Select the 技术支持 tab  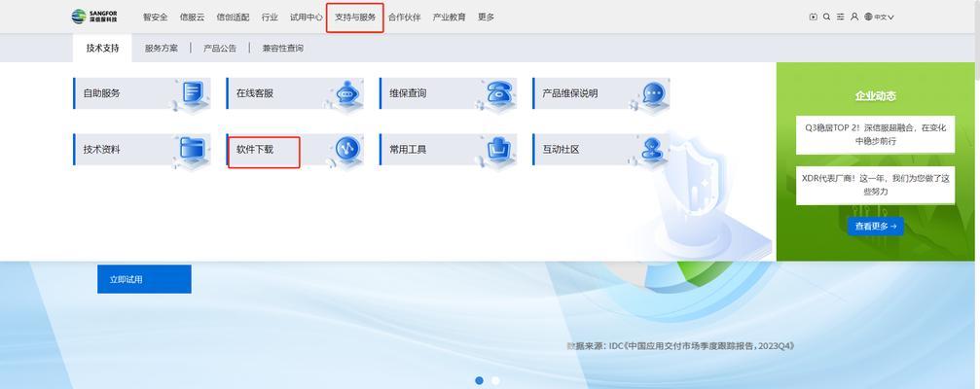coord(102,48)
